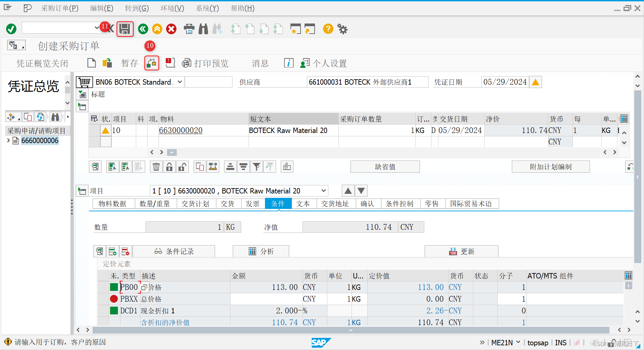Viewport: 644px width, 350px height.
Task: Switch to the Texts (文本) tab
Action: coord(304,204)
